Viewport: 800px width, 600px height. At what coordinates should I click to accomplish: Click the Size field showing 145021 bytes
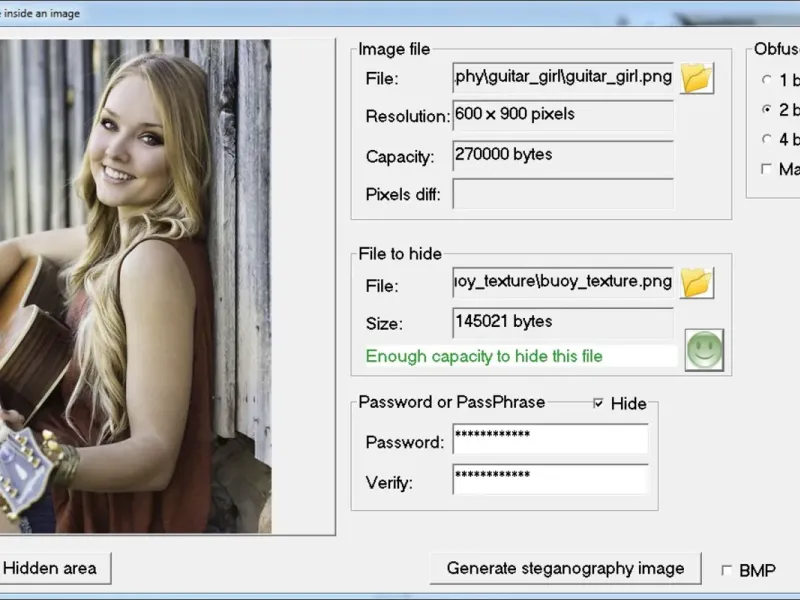point(563,323)
